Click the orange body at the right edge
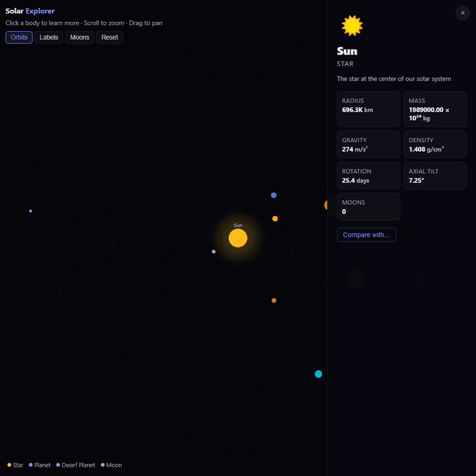Screen dimensions: 476x476 (325, 205)
